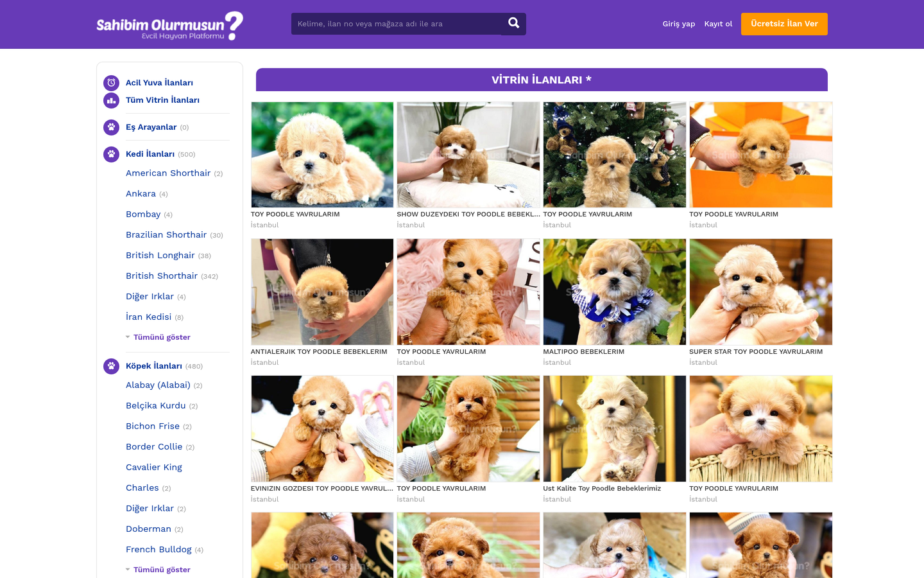The width and height of the screenshot is (924, 578).
Task: Focus the keyword search input field
Action: pos(397,24)
